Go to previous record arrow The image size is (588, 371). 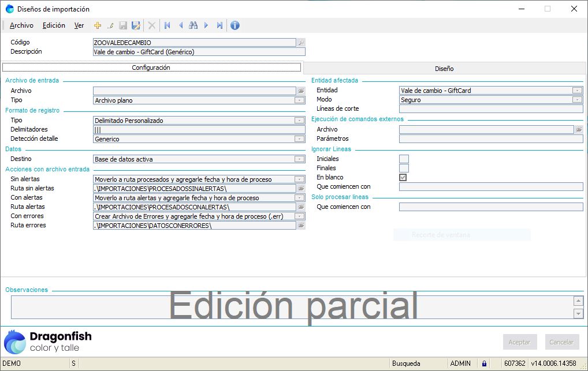pyautogui.click(x=181, y=25)
